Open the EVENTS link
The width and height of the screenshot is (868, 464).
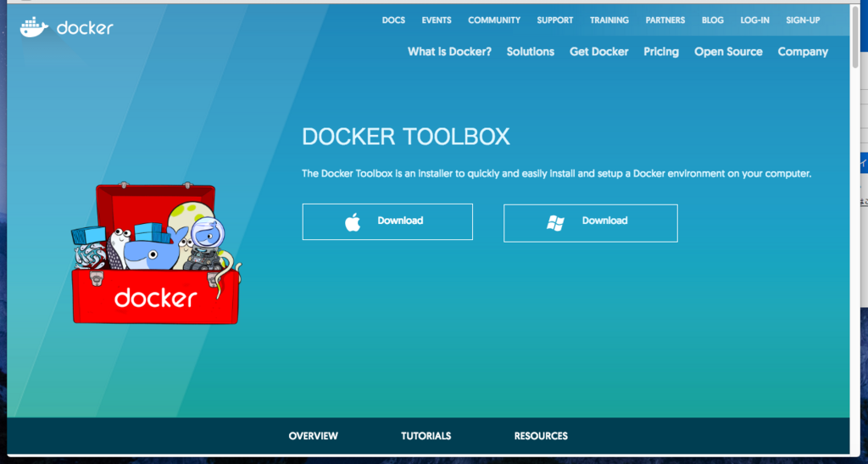coord(437,20)
